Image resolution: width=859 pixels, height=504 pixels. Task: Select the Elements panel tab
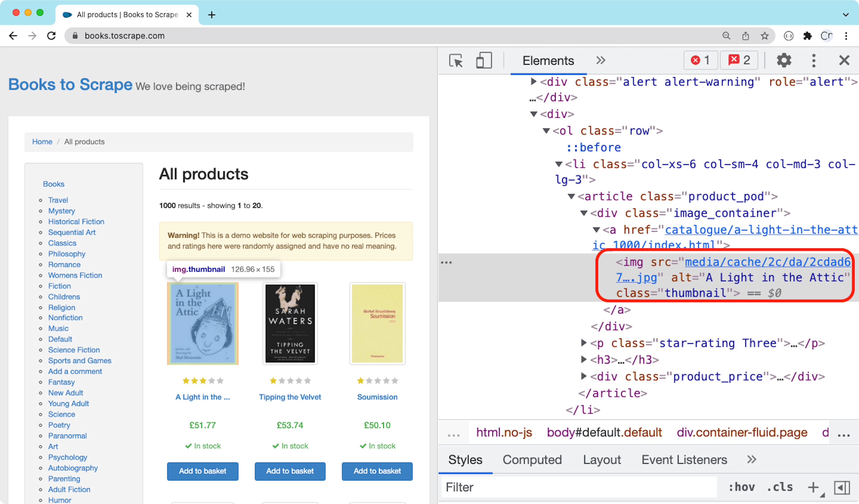click(x=548, y=61)
